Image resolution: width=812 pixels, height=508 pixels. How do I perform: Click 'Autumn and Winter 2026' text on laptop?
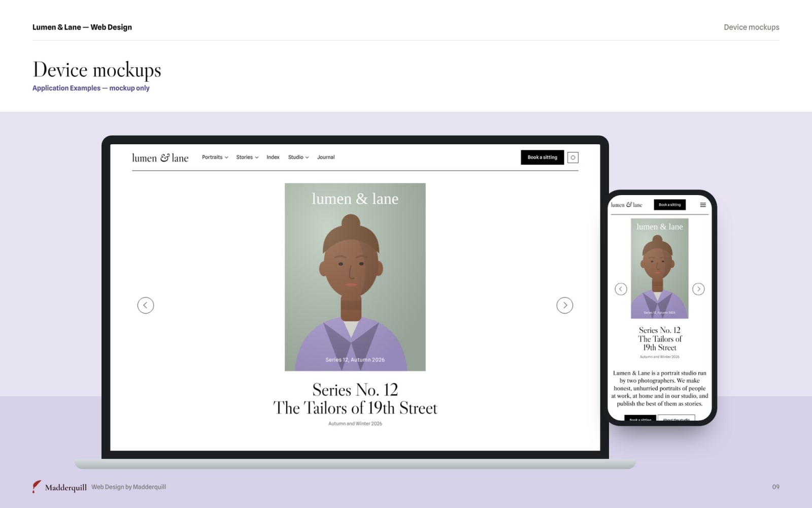coord(355,424)
